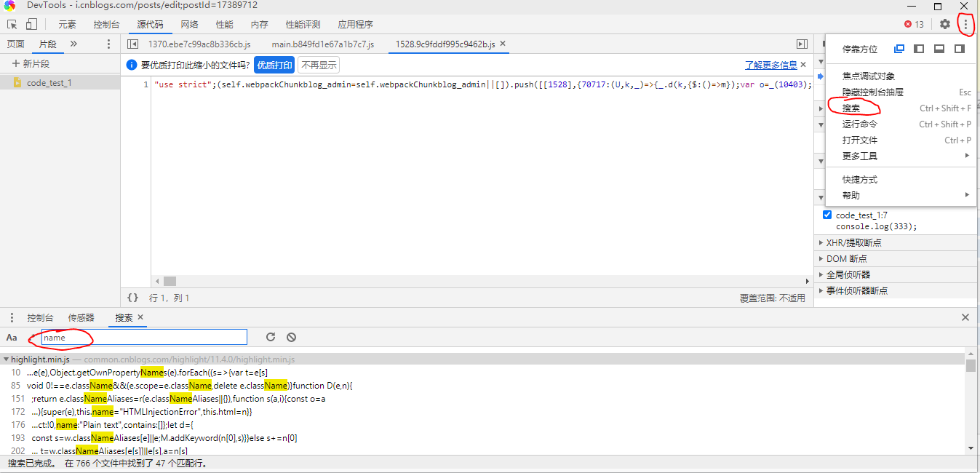
Task: Clear the search results
Action: point(291,337)
